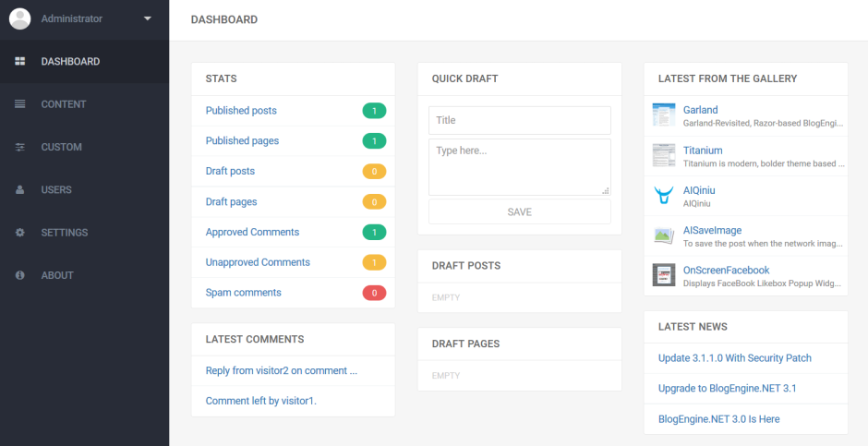
Task: Focus the 'Type here...' text area
Action: [519, 167]
